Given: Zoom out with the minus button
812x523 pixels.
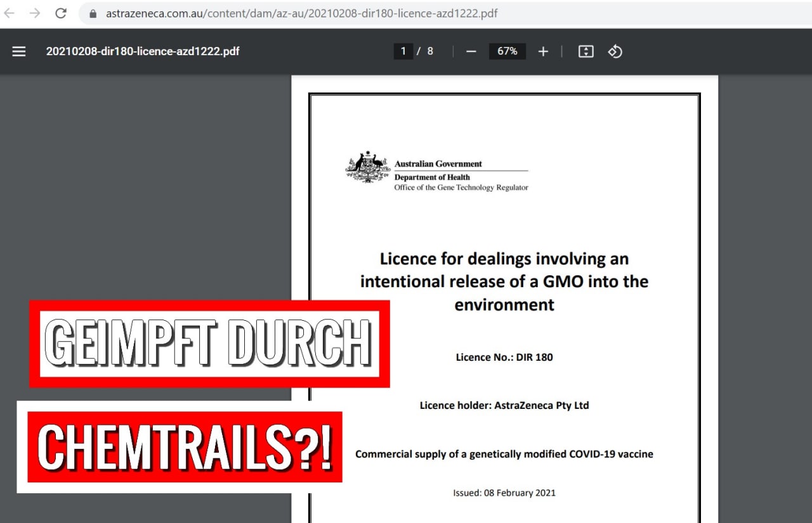Looking at the screenshot, I should tap(471, 51).
